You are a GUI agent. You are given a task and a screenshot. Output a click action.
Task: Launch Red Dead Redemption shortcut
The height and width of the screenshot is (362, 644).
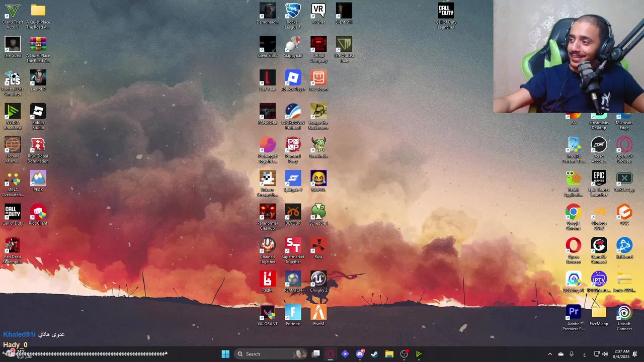pyautogui.click(x=13, y=251)
